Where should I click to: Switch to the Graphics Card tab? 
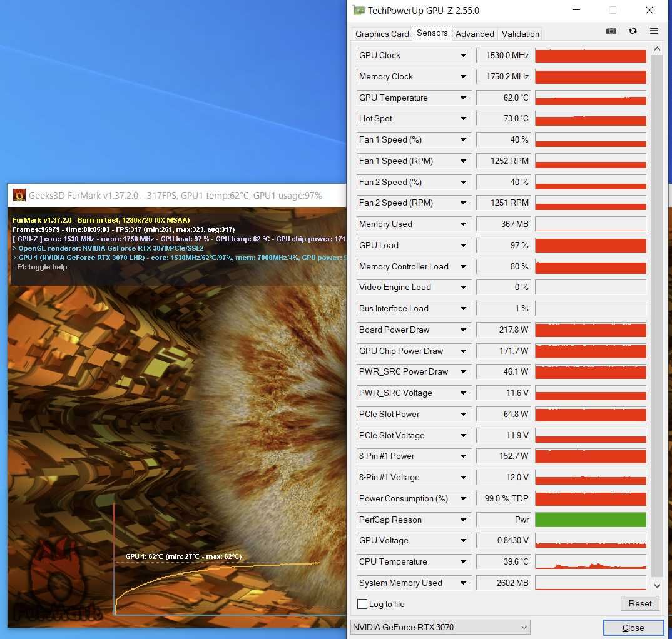coord(382,34)
